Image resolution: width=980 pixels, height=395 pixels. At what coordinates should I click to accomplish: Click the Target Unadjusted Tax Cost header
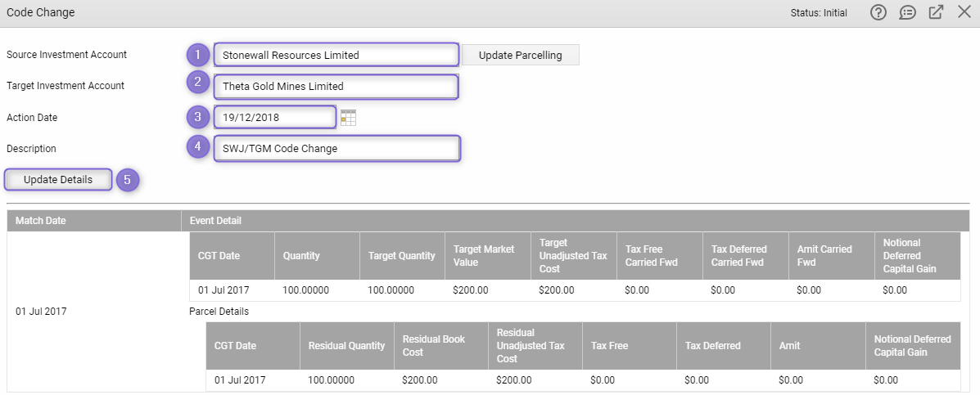(573, 256)
